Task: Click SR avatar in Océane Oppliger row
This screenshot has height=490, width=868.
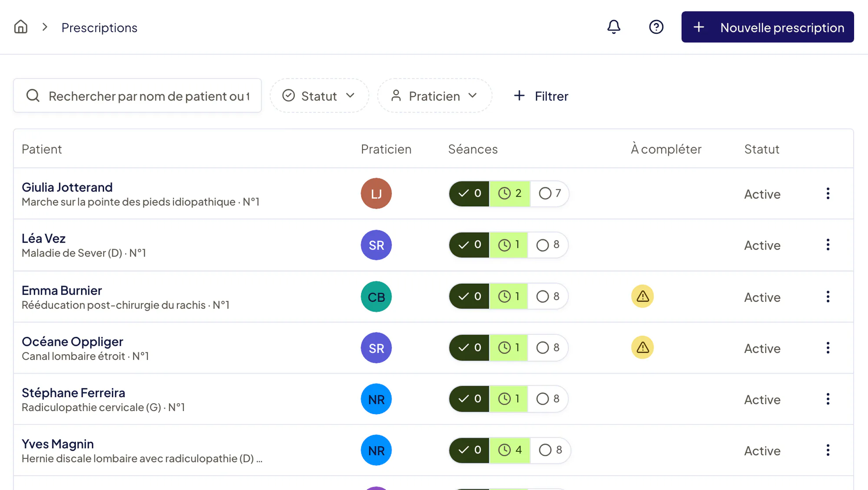Action: [x=376, y=348]
